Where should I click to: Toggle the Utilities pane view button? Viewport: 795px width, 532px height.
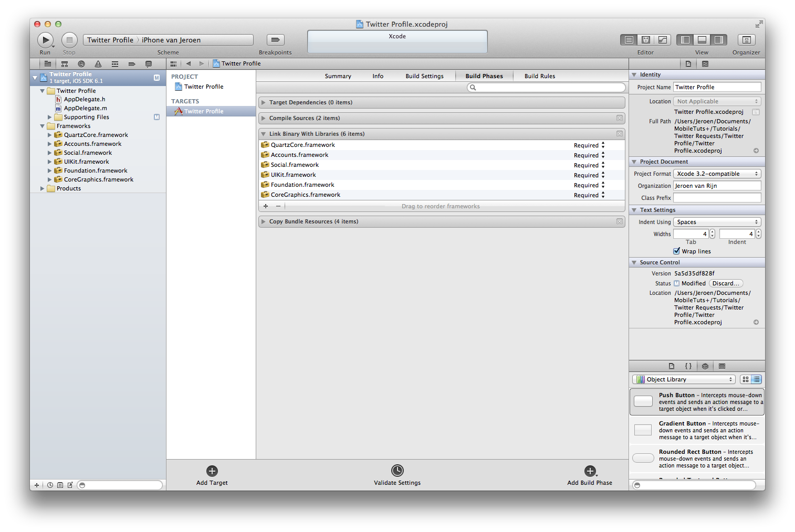pyautogui.click(x=719, y=40)
